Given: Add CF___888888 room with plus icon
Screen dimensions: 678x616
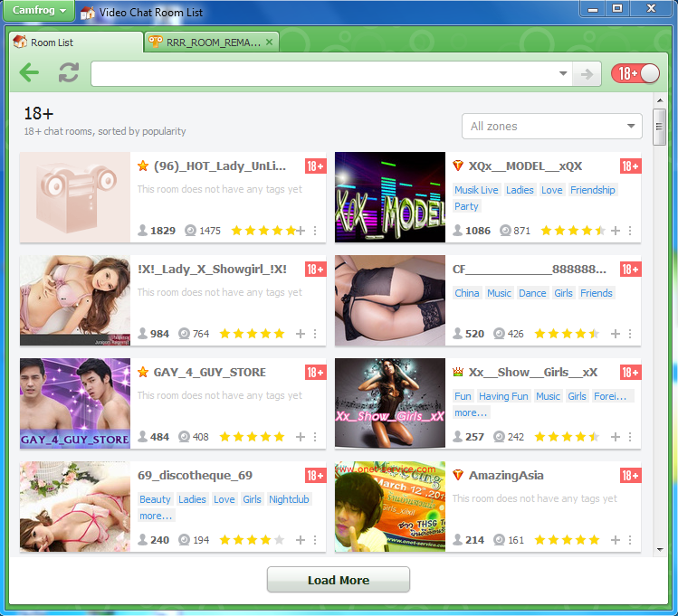Looking at the screenshot, I should coord(616,334).
